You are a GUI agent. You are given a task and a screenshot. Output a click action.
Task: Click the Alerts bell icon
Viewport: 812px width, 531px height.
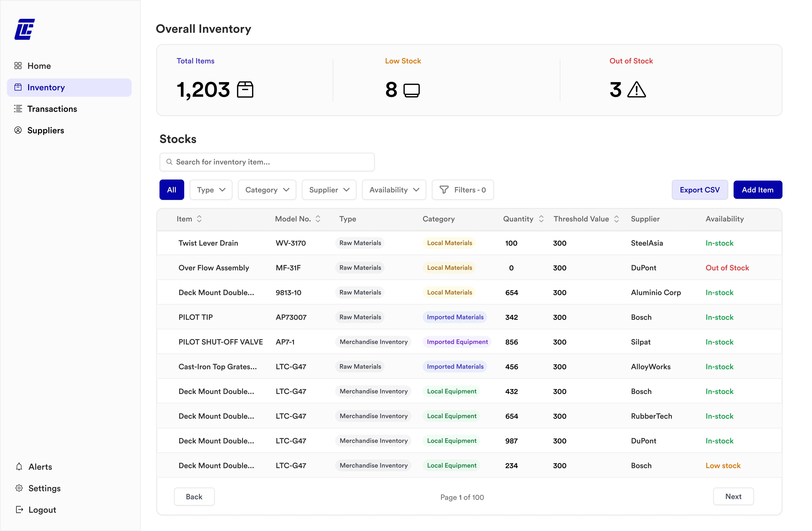pyautogui.click(x=19, y=467)
